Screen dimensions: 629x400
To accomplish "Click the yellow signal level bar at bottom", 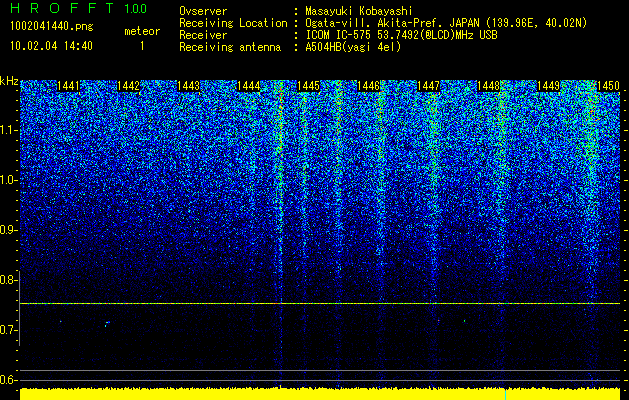I will coord(320,394).
